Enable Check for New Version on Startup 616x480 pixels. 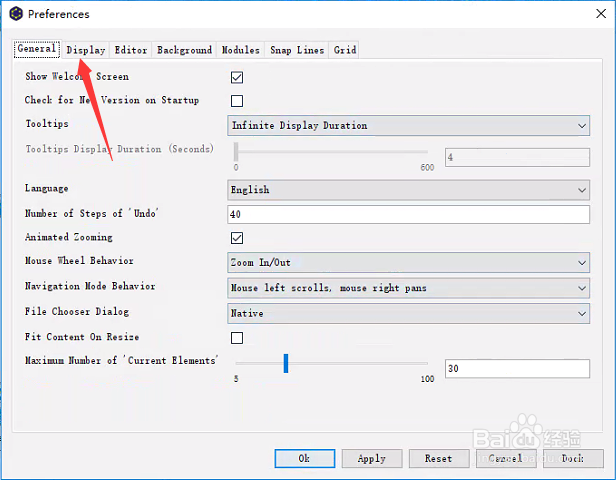coord(237,101)
